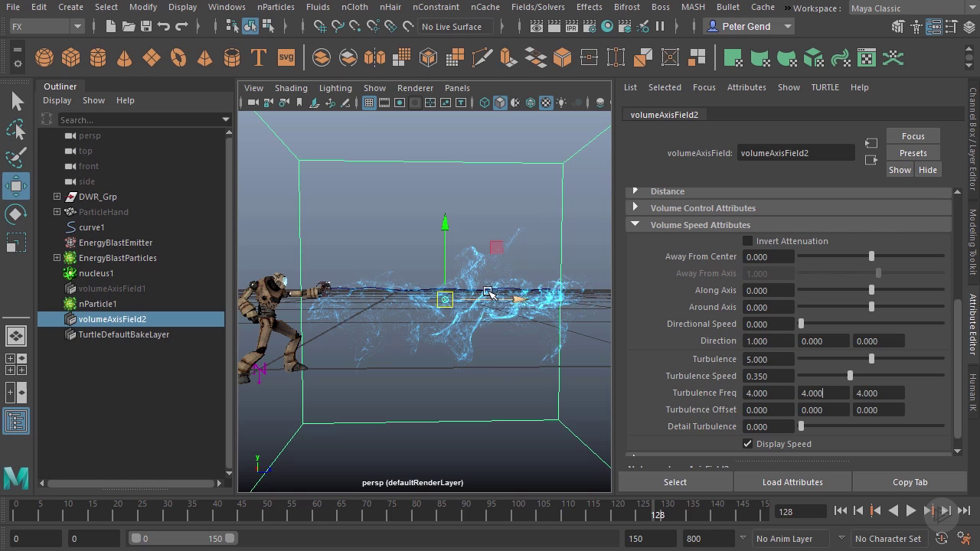Click the Outliner search field
Viewport: 980px width, 551px height.
(x=138, y=119)
